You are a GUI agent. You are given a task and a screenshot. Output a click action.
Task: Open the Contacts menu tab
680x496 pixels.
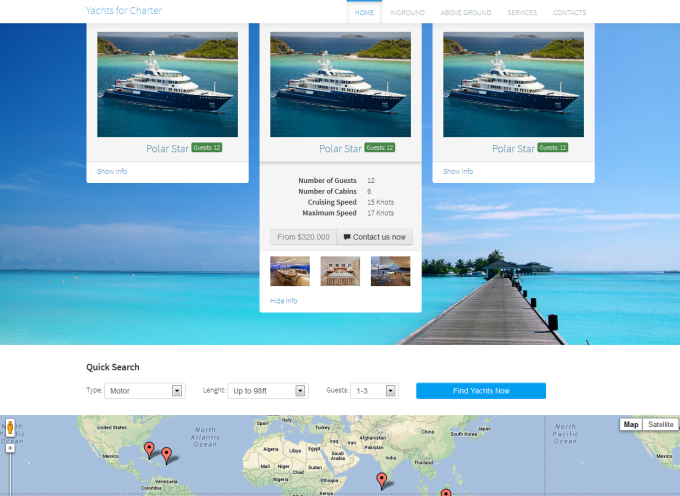click(x=569, y=13)
